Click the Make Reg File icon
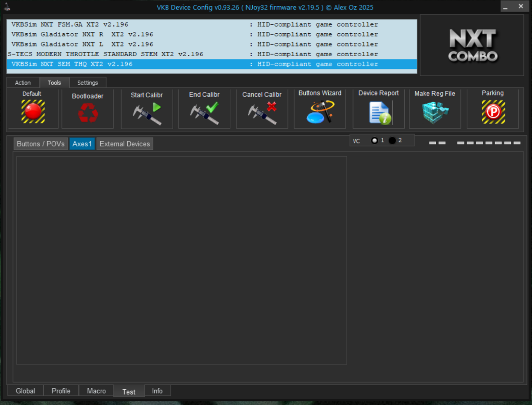The image size is (532, 405). click(434, 112)
